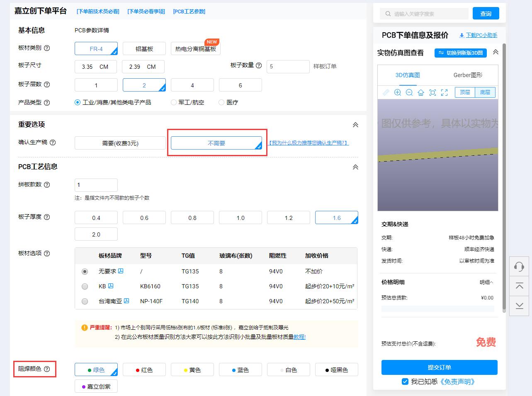532x396 pixels.
Task: Show the 底层 bottom layer view
Action: 485,92
